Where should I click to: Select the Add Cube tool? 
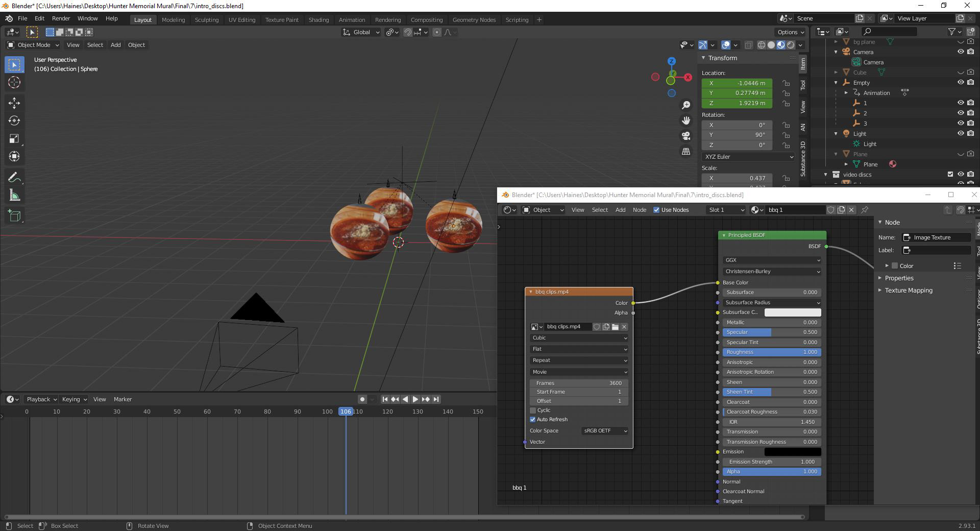[x=14, y=216]
